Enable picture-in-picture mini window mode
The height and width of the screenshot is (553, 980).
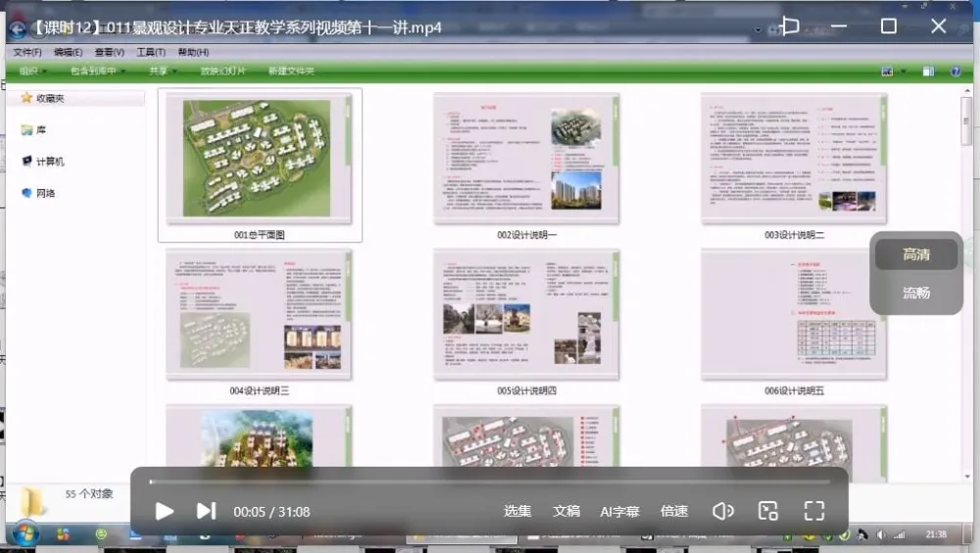pyautogui.click(x=768, y=511)
